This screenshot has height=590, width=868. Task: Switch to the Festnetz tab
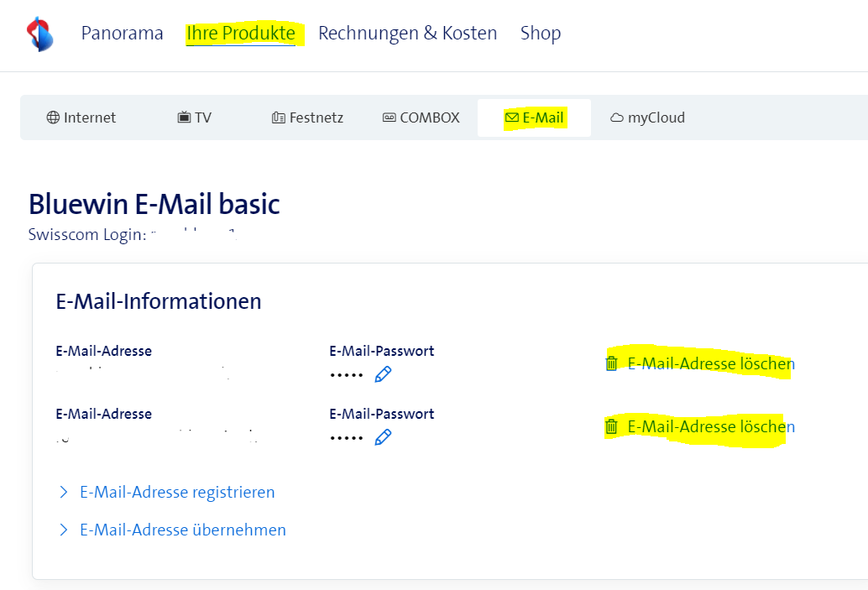pyautogui.click(x=307, y=117)
